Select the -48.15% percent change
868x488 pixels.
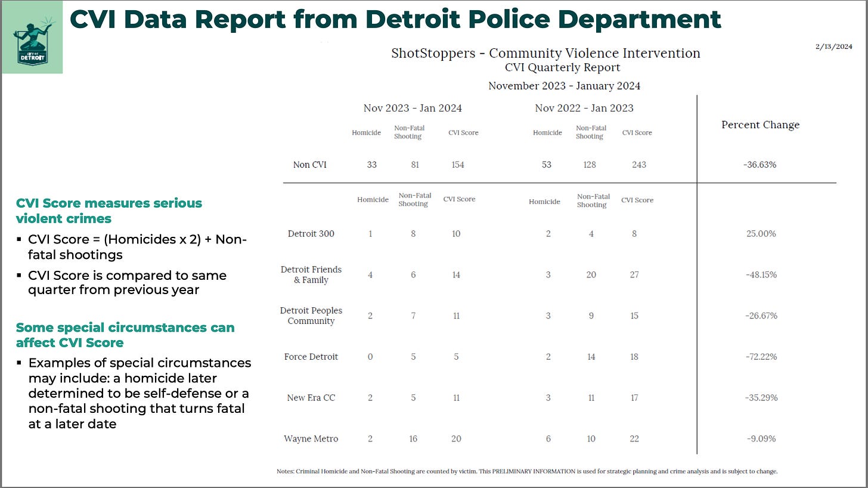(x=761, y=275)
